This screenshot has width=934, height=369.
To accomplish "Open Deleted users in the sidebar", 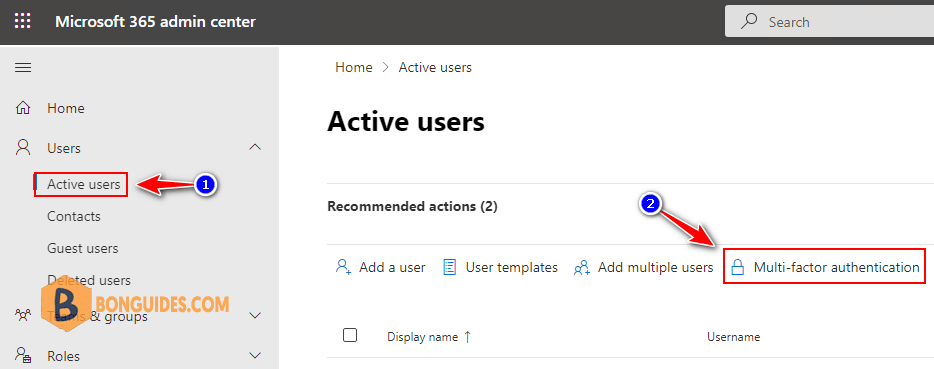I will pyautogui.click(x=89, y=280).
